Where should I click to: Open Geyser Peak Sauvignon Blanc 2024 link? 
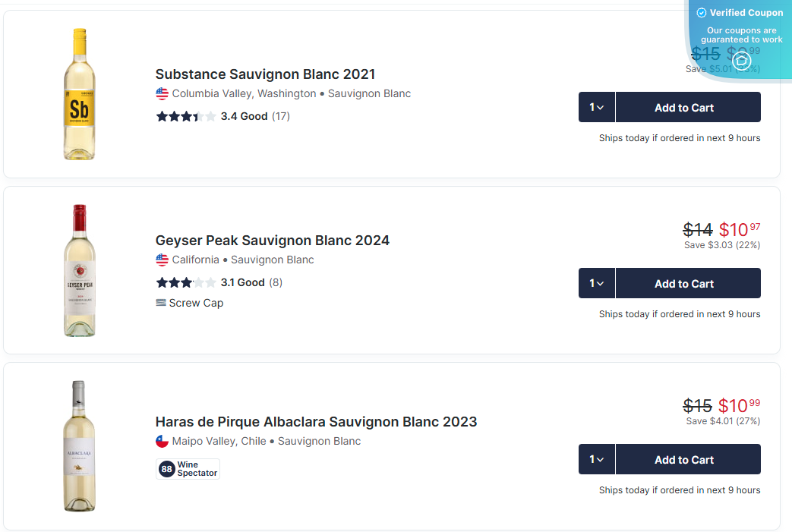click(272, 241)
